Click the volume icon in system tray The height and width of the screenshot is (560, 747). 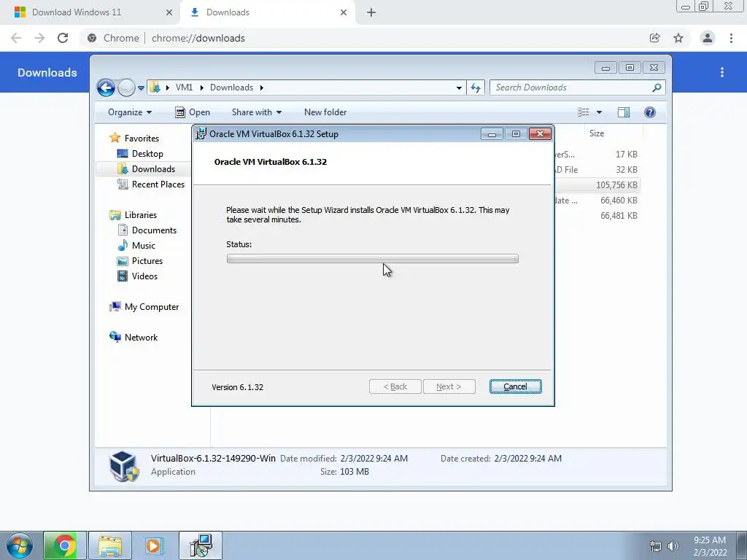(x=673, y=546)
